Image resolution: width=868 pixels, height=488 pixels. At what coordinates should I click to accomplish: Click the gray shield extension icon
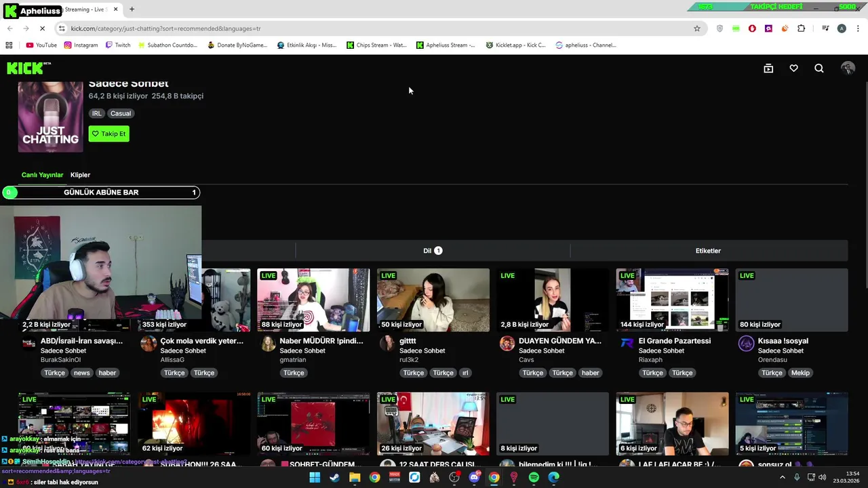point(719,28)
